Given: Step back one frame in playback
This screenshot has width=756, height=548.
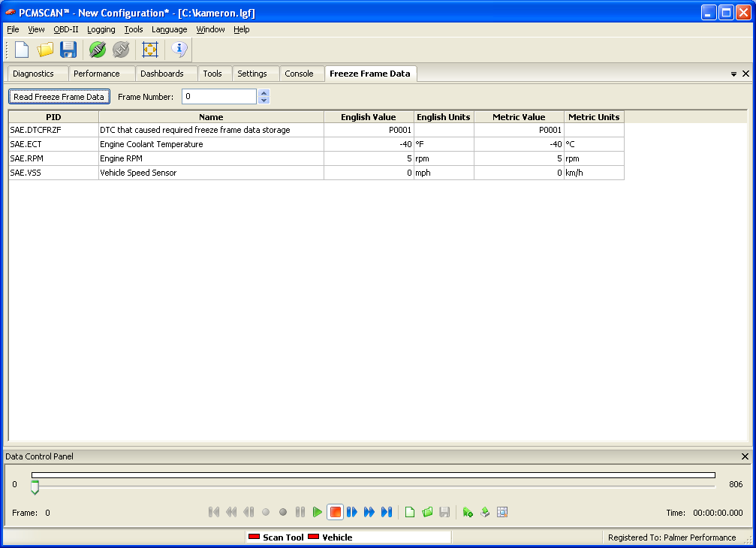Looking at the screenshot, I should coord(248,512).
